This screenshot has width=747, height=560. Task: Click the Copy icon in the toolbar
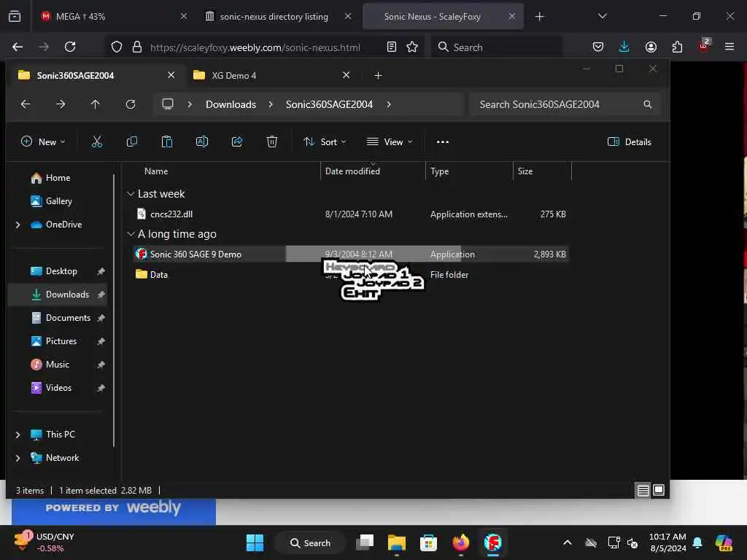pos(132,142)
